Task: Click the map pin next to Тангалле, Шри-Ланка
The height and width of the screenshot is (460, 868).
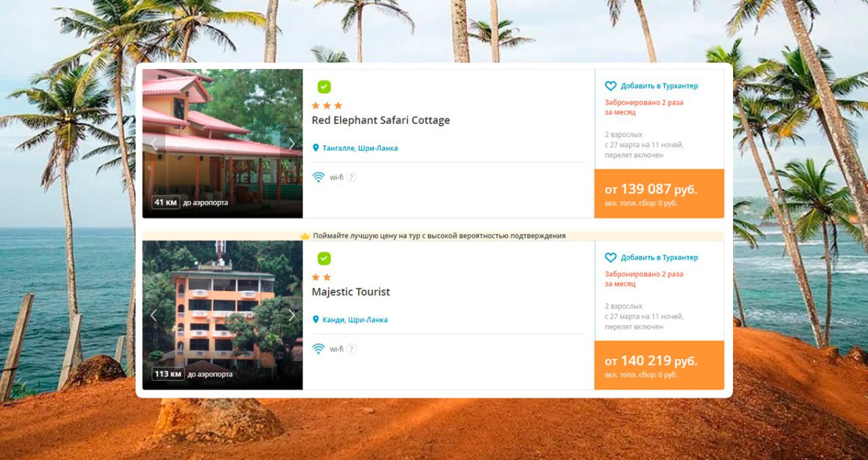Action: pos(315,148)
